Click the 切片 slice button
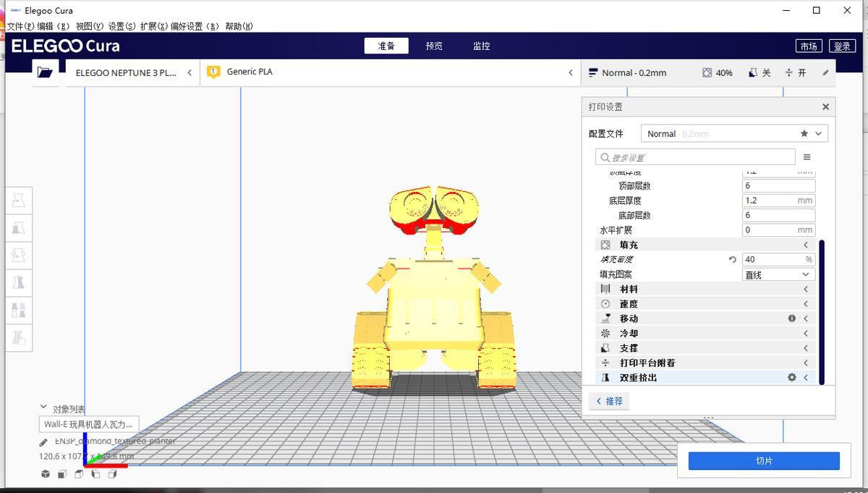 pyautogui.click(x=762, y=460)
